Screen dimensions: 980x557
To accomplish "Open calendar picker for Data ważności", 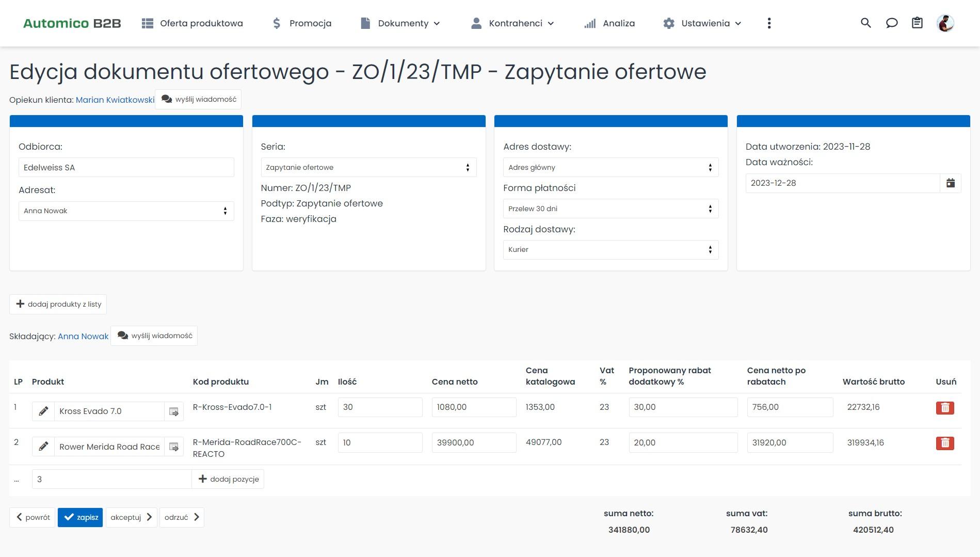I will (x=950, y=183).
